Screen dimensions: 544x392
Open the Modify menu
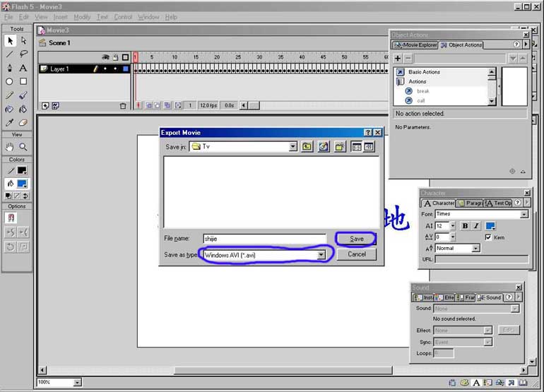click(82, 17)
